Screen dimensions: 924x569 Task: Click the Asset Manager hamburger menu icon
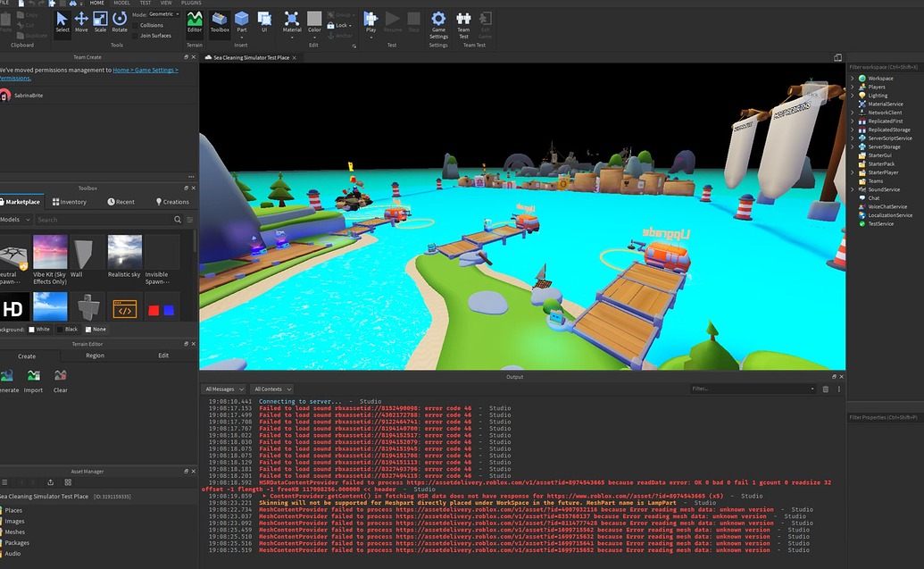[x=4, y=482]
